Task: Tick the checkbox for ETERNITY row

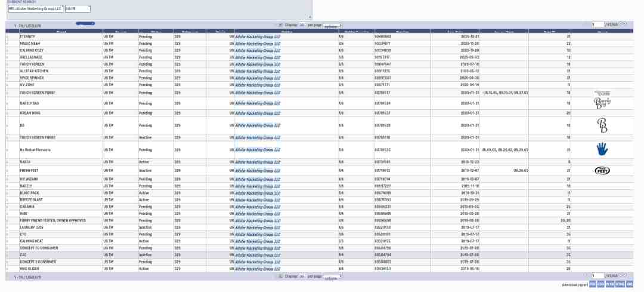Action: [7, 36]
